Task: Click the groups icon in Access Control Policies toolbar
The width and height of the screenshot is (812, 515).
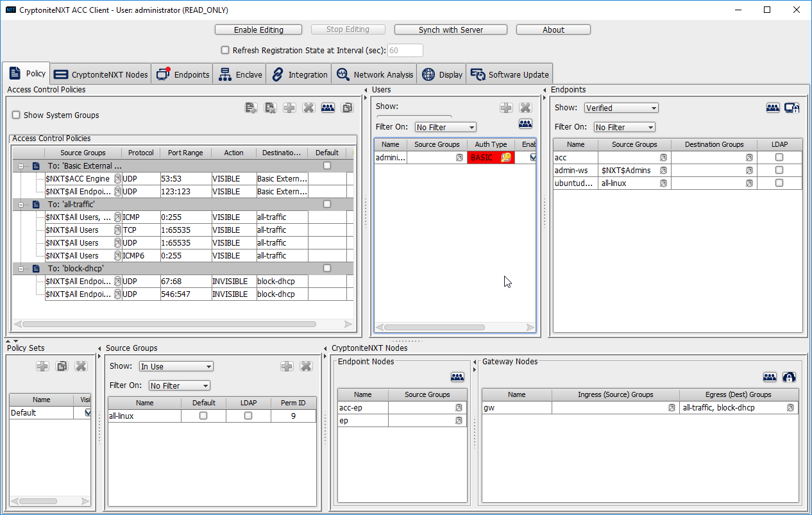Action: 328,108
